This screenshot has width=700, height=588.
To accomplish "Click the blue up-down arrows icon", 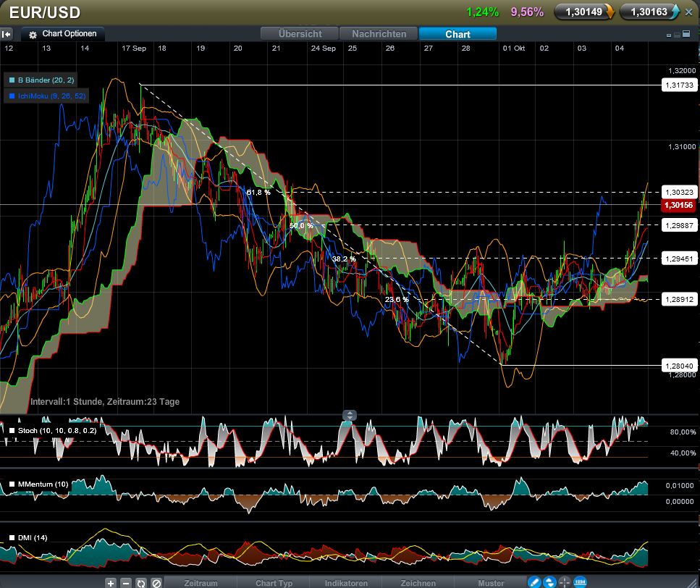I will tap(549, 582).
